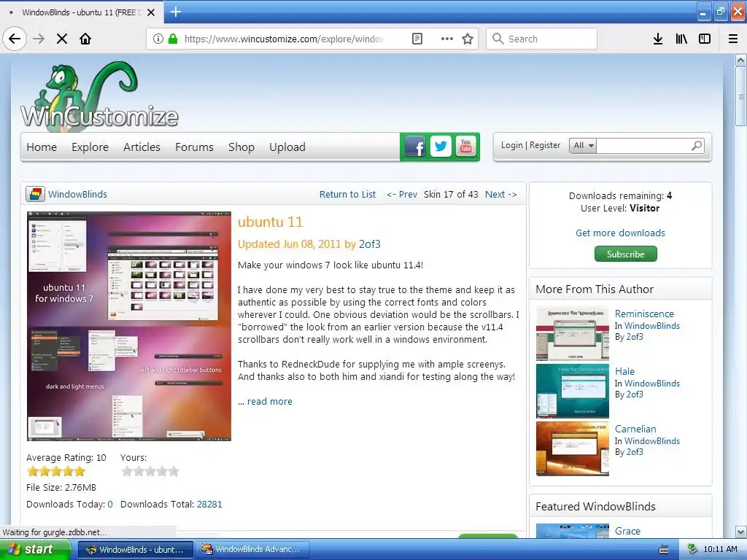This screenshot has height=560, width=747.
Task: Open the Carnelian skin link
Action: [635, 429]
